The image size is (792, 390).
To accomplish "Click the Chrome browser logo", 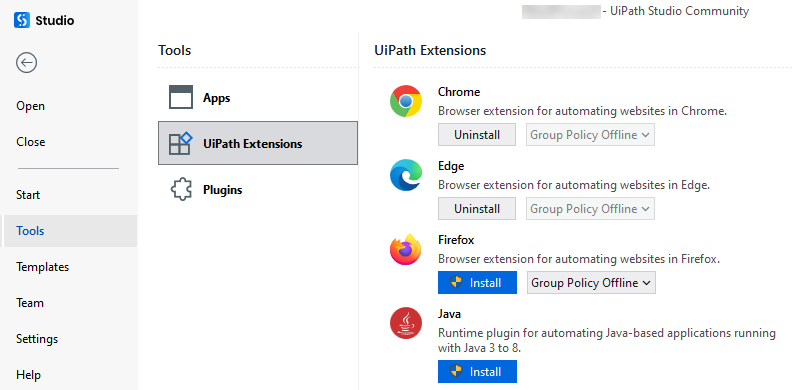I will 406,101.
